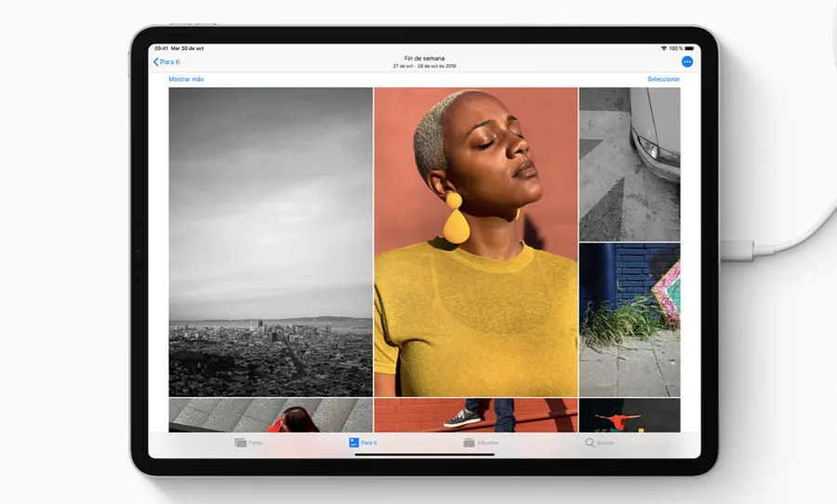Open red wall sneakers photo
Image resolution: width=837 pixels, height=504 pixels.
click(x=475, y=415)
